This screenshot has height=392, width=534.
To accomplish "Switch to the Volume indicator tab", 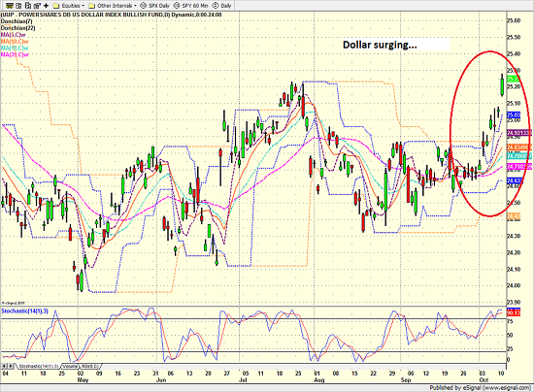I will 70,366.
